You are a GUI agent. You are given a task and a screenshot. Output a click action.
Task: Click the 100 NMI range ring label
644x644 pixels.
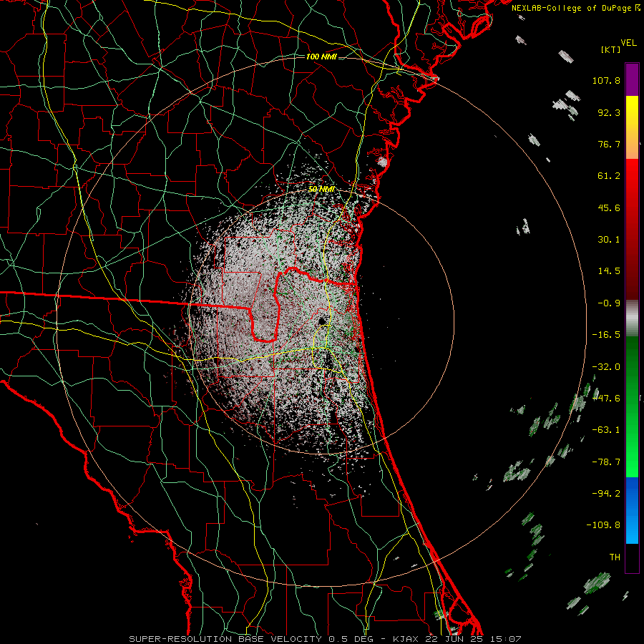point(321,57)
